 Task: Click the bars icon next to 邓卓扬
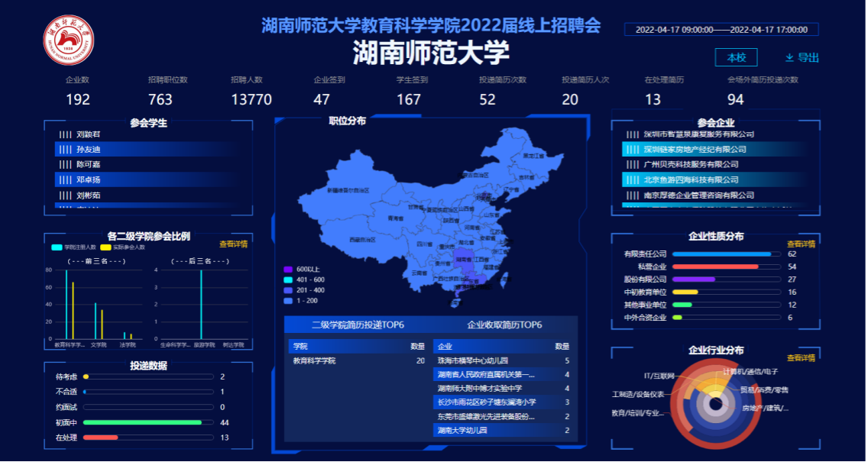pos(65,180)
